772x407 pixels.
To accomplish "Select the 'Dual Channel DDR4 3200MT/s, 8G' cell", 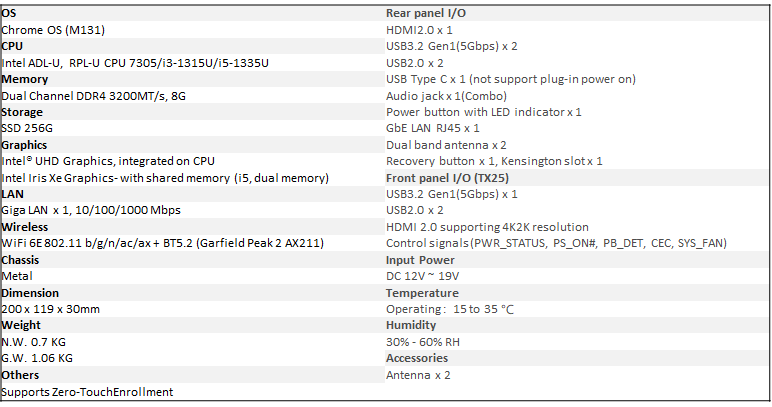I will coord(96,96).
